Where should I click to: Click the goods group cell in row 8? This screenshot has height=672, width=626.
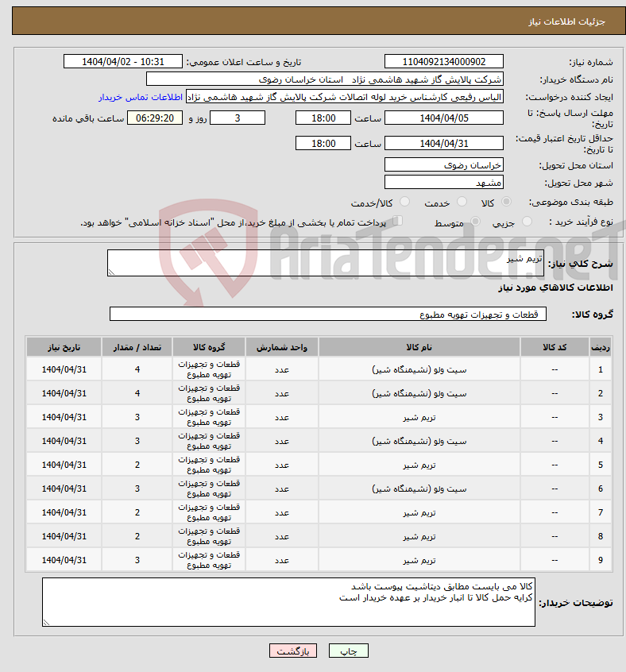pos(209,537)
